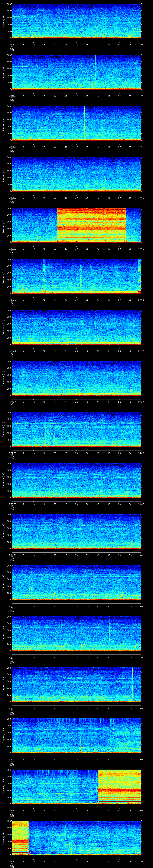Screen dimensions: 153x868
Task: Click the thin spike near 5 seconds in the 19:18 spectrogram
Action: pos(22,216)
